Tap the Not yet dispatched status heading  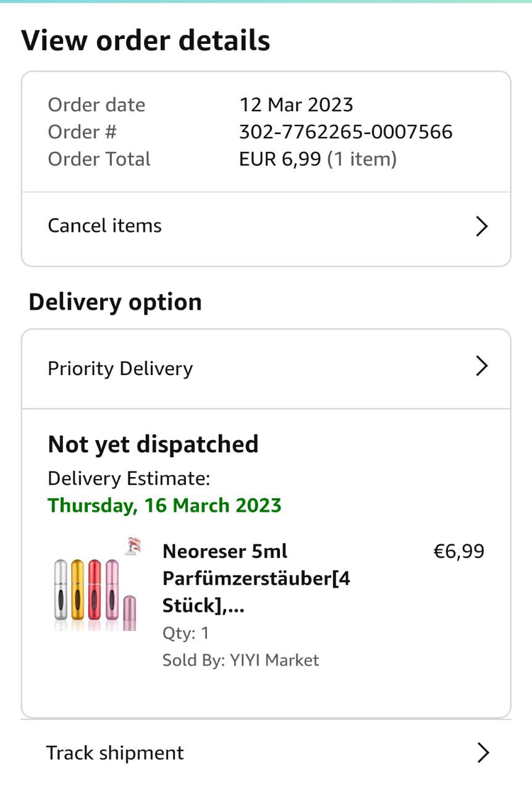click(x=153, y=444)
